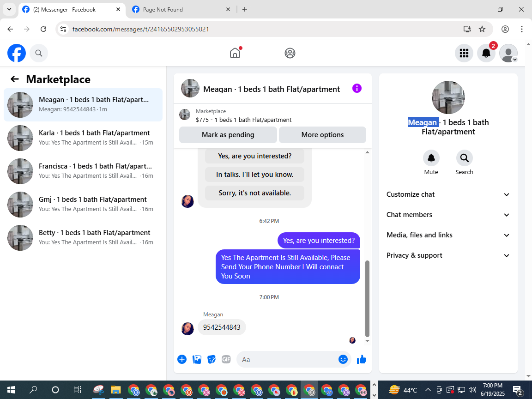Open File Explorer from taskbar
532x399 pixels.
(x=116, y=390)
